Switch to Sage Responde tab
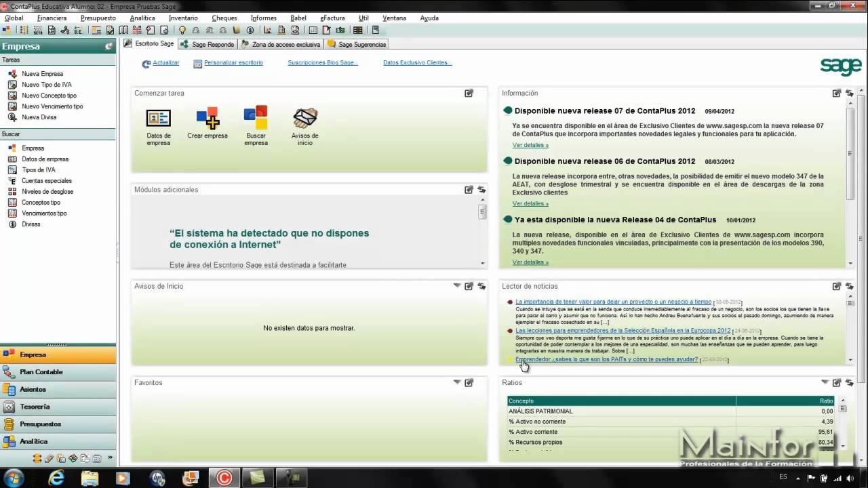Viewport: 868px width, 488px height. 208,44
